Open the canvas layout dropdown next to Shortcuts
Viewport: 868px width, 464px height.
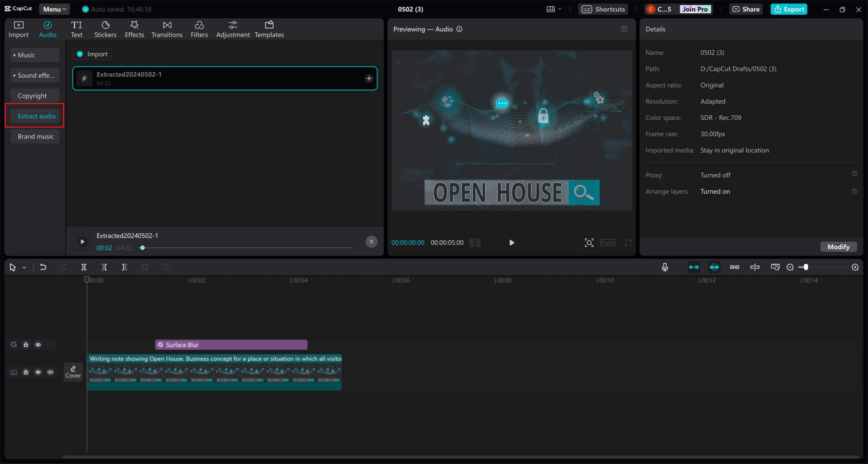(553, 9)
